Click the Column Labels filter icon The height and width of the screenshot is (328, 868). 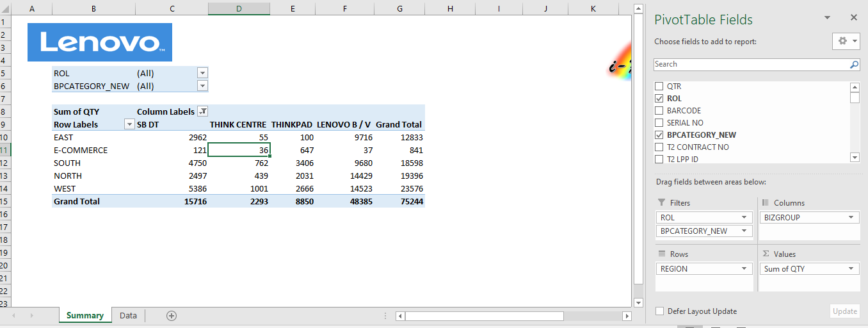coord(202,111)
